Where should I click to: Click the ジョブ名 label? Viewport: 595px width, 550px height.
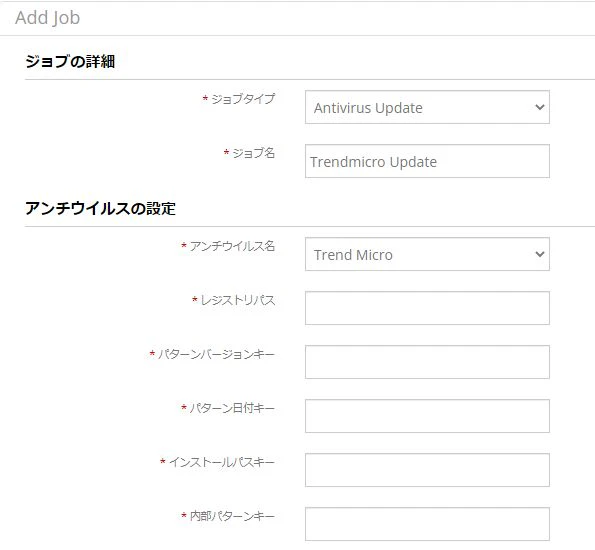(x=253, y=153)
